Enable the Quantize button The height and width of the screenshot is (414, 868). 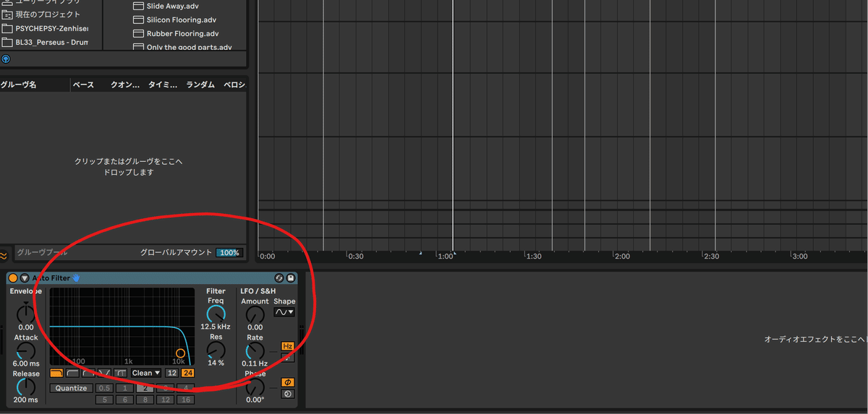(x=71, y=388)
